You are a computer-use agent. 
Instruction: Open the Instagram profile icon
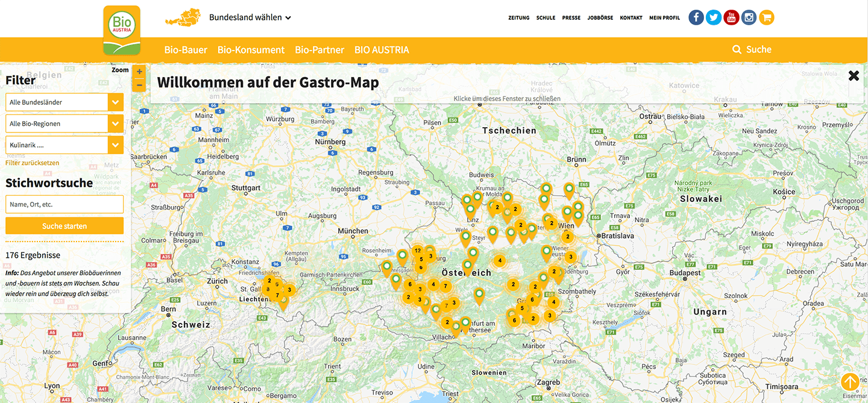coord(749,17)
